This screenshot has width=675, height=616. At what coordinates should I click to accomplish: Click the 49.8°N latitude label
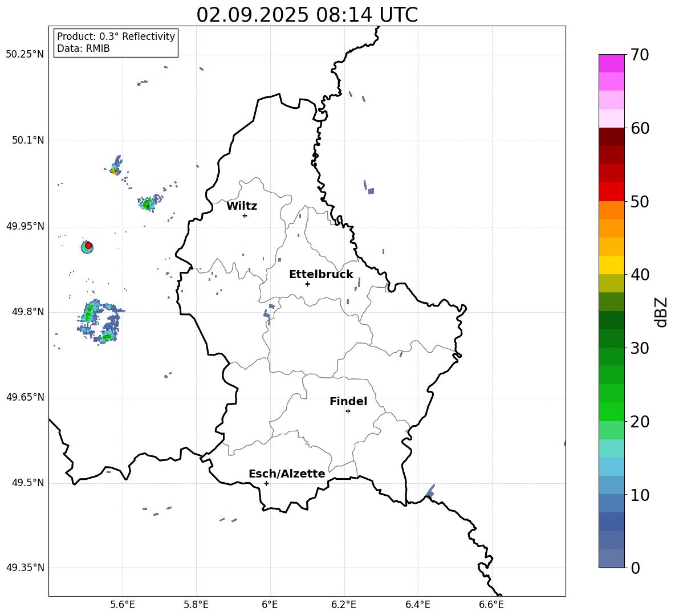(x=28, y=312)
